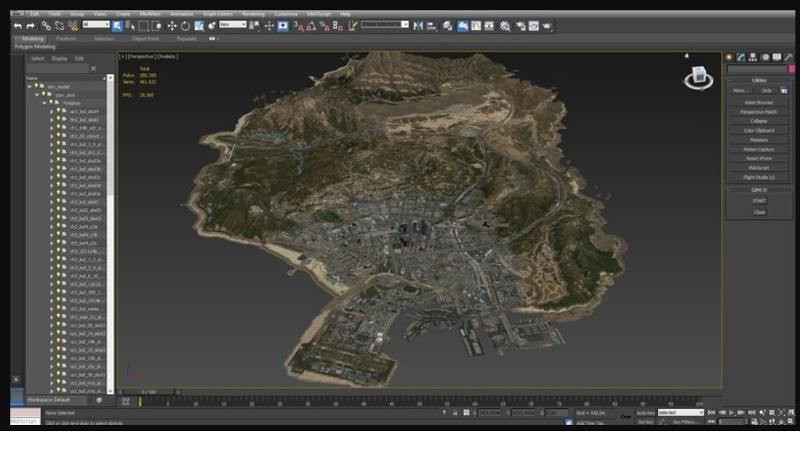Open the Utilities hammer tab in command panel

[x=789, y=57]
